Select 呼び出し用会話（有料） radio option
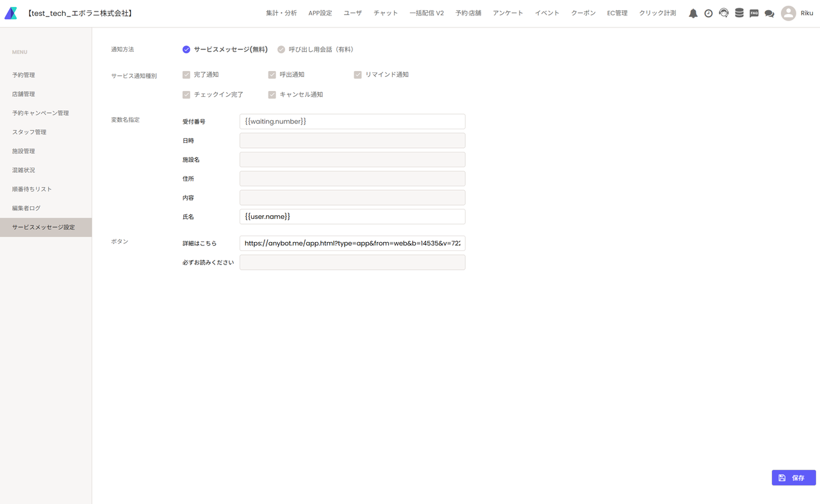 pyautogui.click(x=281, y=49)
